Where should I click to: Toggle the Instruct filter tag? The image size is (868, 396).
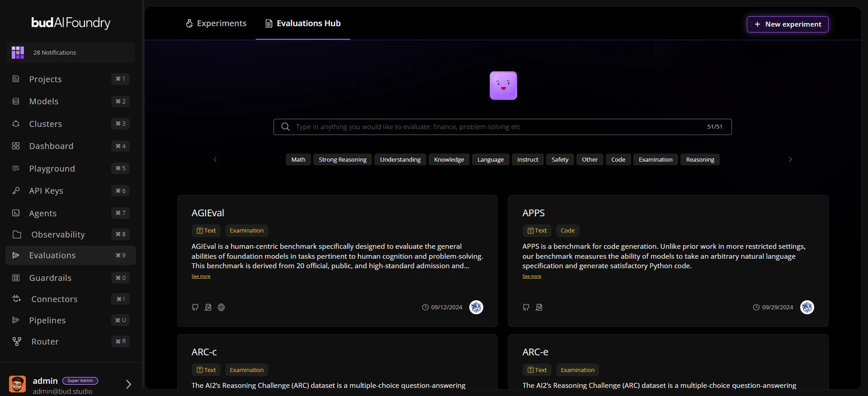pos(528,159)
